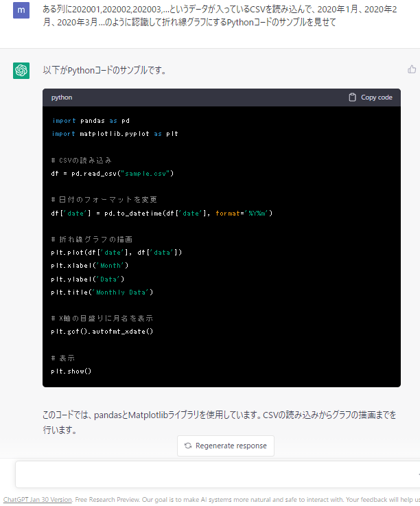Click the explanation paragraph mentioning pandasとMatplotlib
420x506 pixels.
(x=220, y=422)
